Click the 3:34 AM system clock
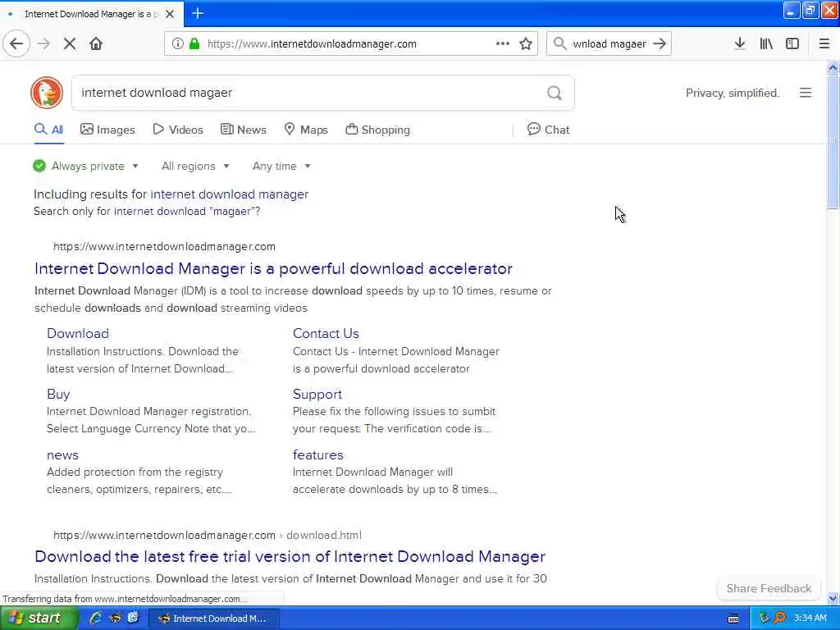Image resolution: width=840 pixels, height=630 pixels. click(x=810, y=619)
